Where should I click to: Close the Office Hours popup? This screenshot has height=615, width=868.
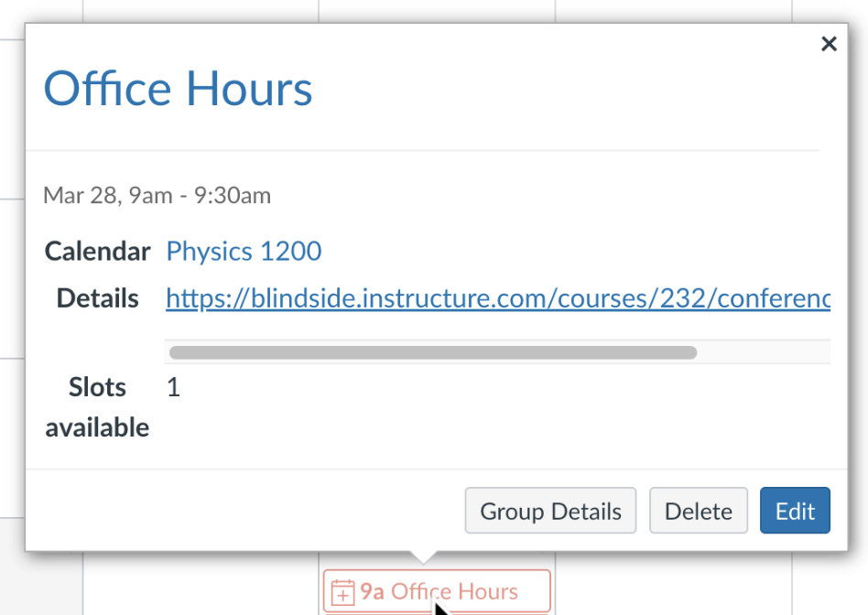pos(829,44)
